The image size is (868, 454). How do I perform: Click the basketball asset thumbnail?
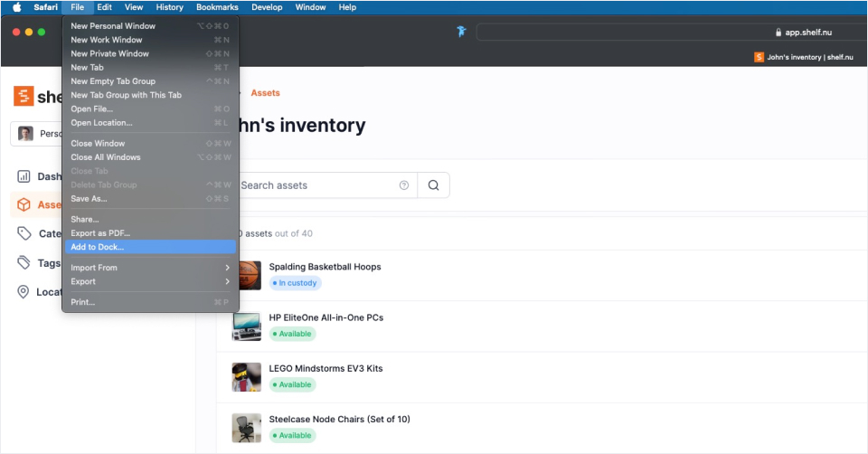pos(250,275)
